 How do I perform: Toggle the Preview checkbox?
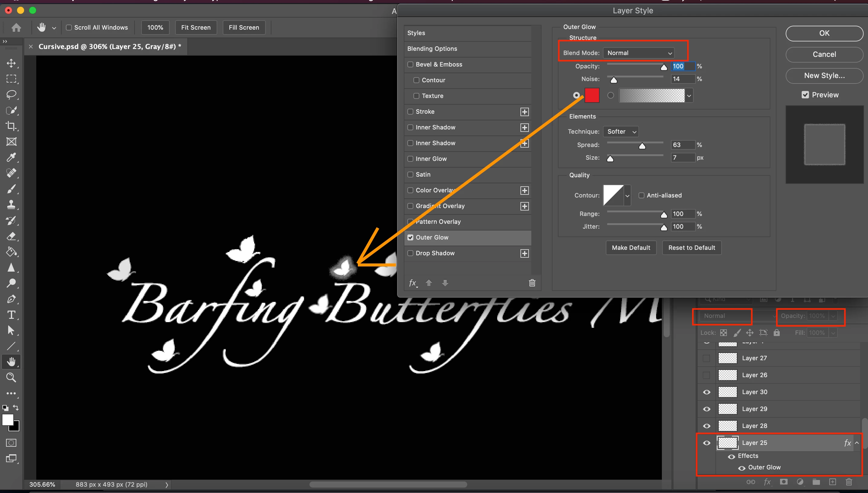click(805, 95)
